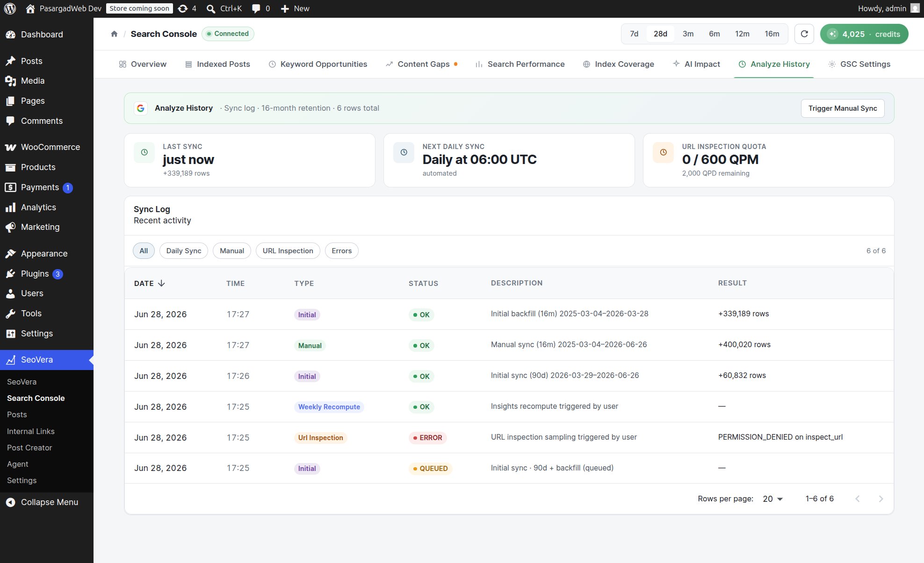Click the Settings icon in main sidebar
This screenshot has height=563, width=924.
tap(10, 334)
